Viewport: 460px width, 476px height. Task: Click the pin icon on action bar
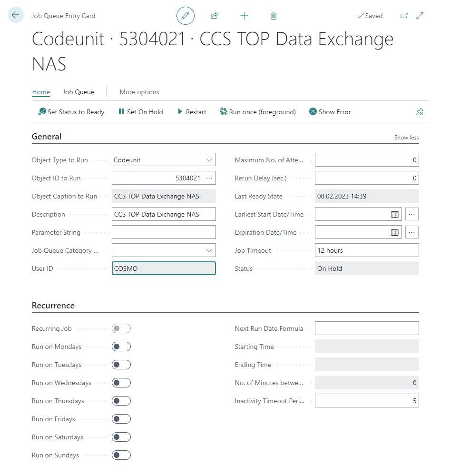pos(420,112)
